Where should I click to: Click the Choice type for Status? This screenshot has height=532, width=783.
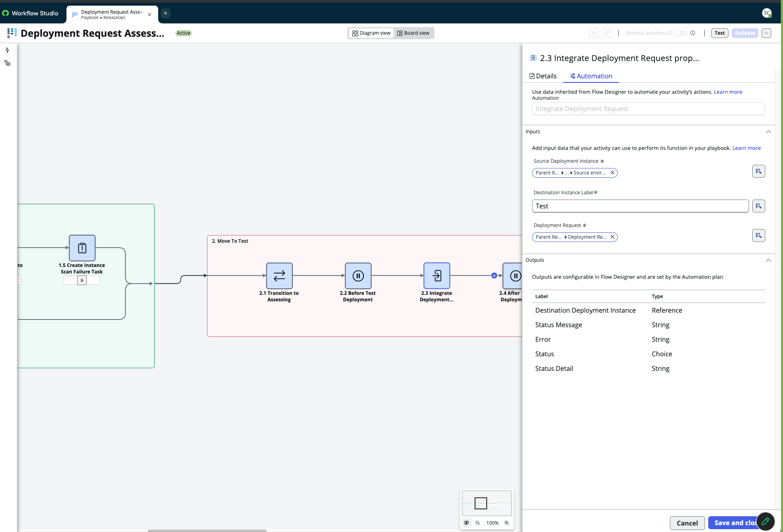click(662, 354)
